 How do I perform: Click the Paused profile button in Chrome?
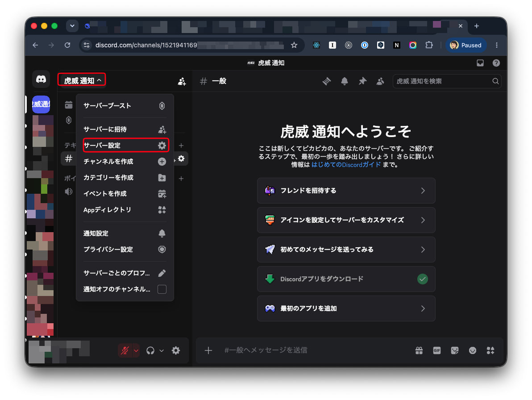tap(466, 45)
